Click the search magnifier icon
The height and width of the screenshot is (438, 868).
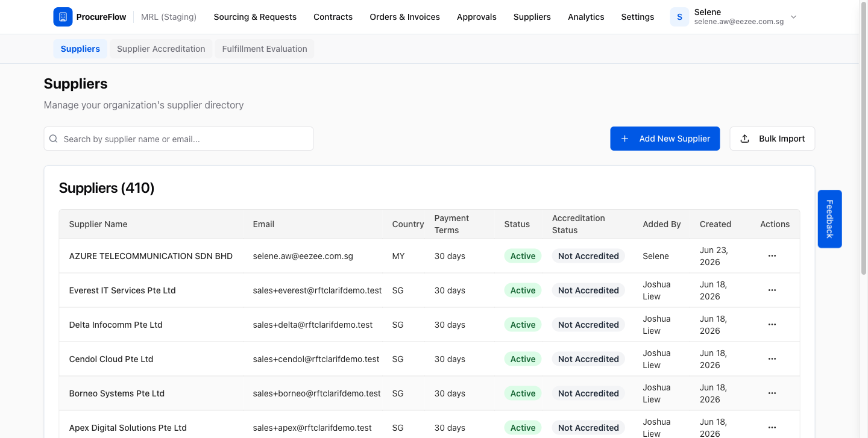click(x=53, y=139)
